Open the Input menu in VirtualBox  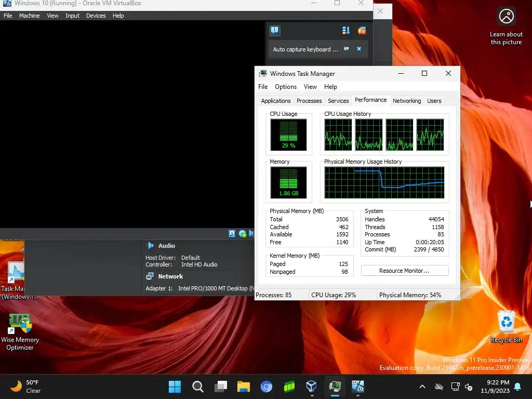[x=72, y=16]
